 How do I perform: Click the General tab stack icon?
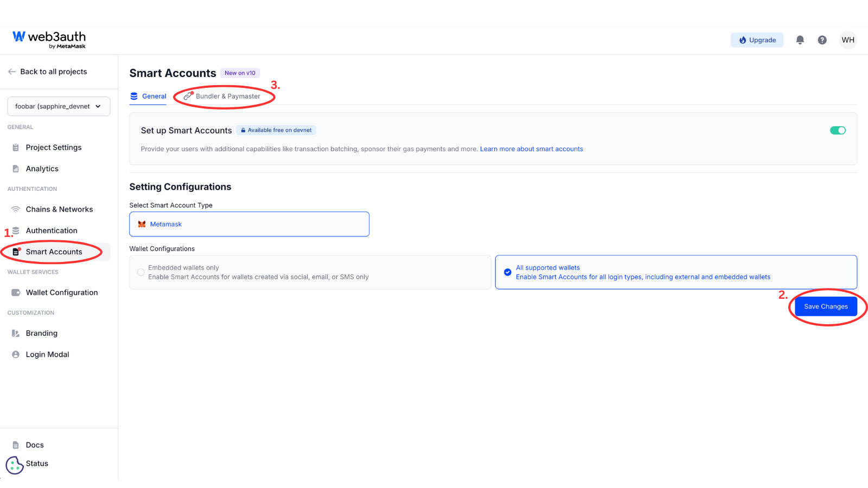point(134,97)
